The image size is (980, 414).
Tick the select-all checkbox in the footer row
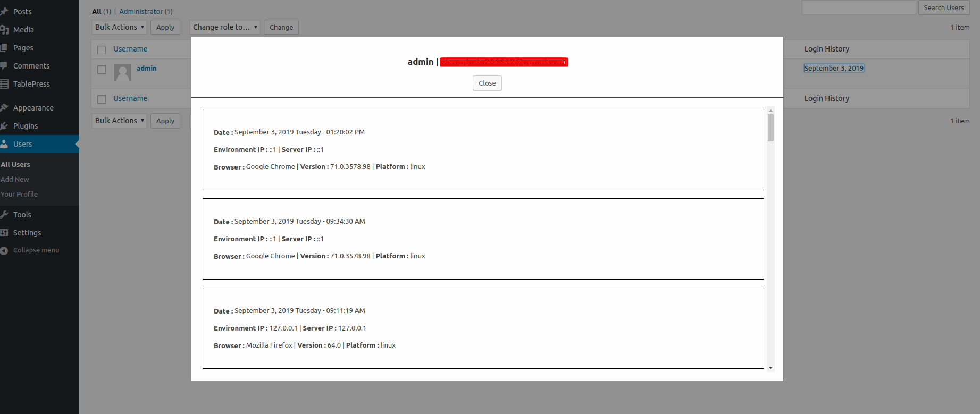102,99
